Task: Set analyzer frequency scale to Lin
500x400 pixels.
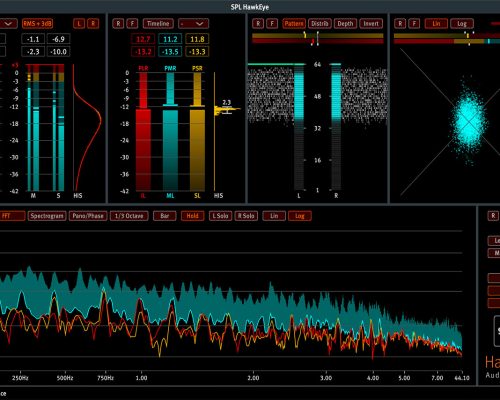Action: click(x=274, y=216)
